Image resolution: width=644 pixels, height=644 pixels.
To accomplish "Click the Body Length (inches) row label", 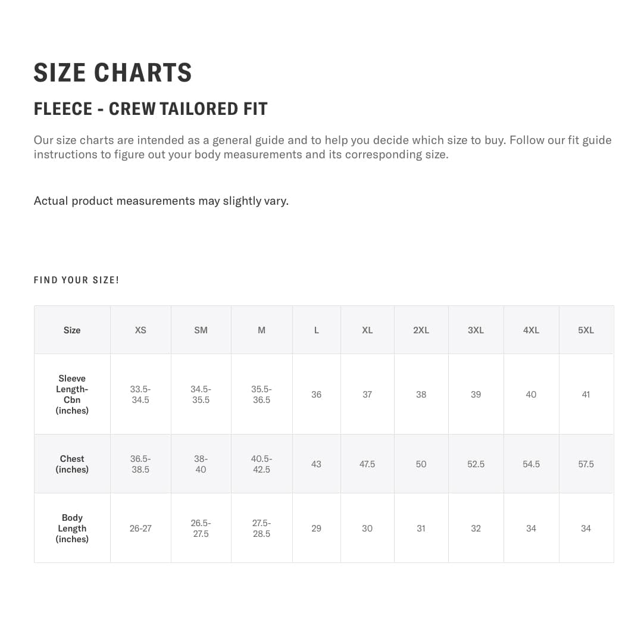I will [x=72, y=528].
